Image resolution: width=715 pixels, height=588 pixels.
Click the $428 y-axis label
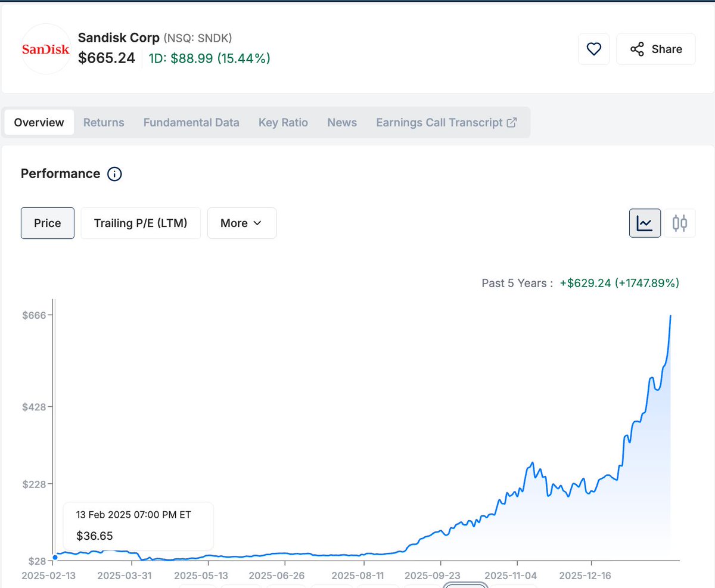33,407
